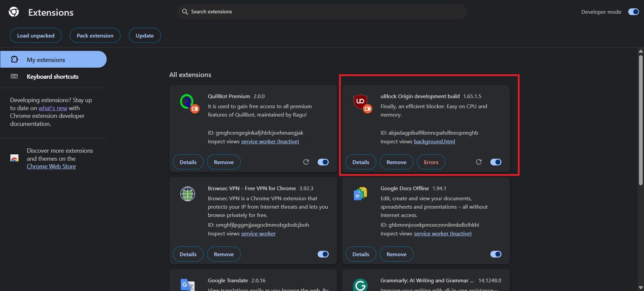Remove the QuillBot Premium extension
Viewport: 644px width, 291px height.
click(x=224, y=162)
